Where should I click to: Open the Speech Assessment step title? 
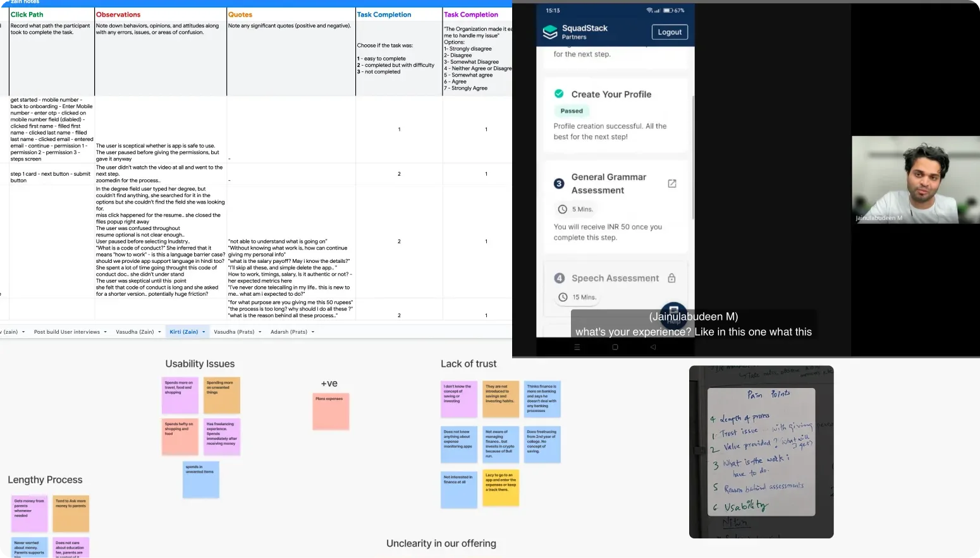(615, 278)
